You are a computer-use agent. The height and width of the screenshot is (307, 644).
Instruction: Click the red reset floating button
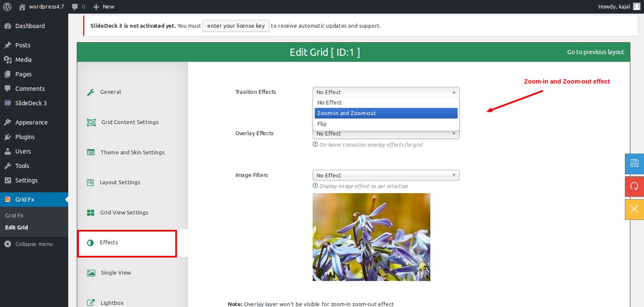point(634,186)
